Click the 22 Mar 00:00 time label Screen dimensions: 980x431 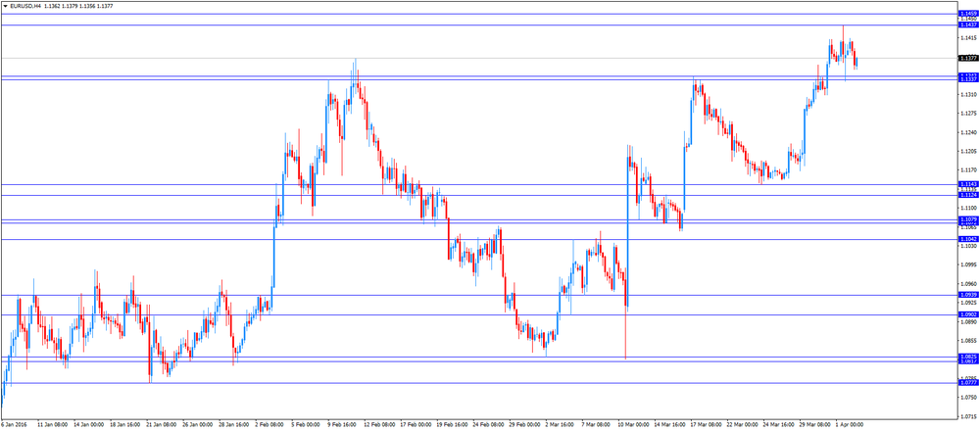coord(743,425)
